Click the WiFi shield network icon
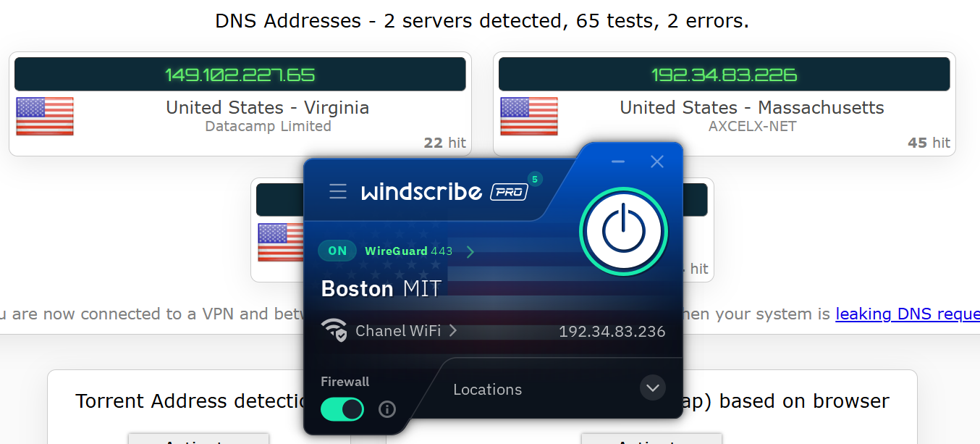Viewport: 980px width, 444px height. (x=334, y=330)
